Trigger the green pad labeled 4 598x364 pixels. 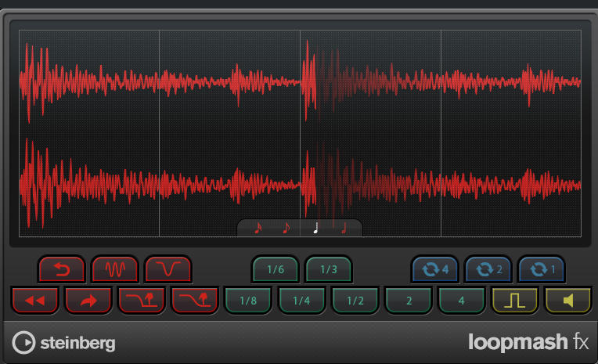462,301
